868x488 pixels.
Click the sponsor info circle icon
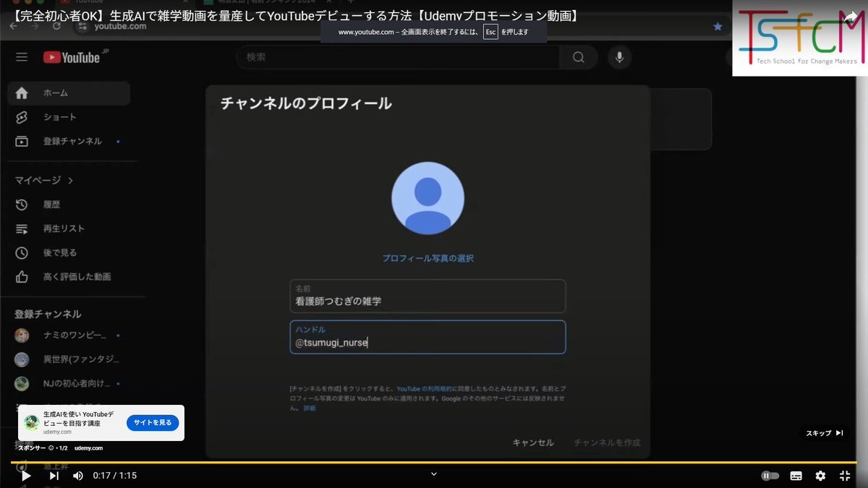(x=51, y=448)
